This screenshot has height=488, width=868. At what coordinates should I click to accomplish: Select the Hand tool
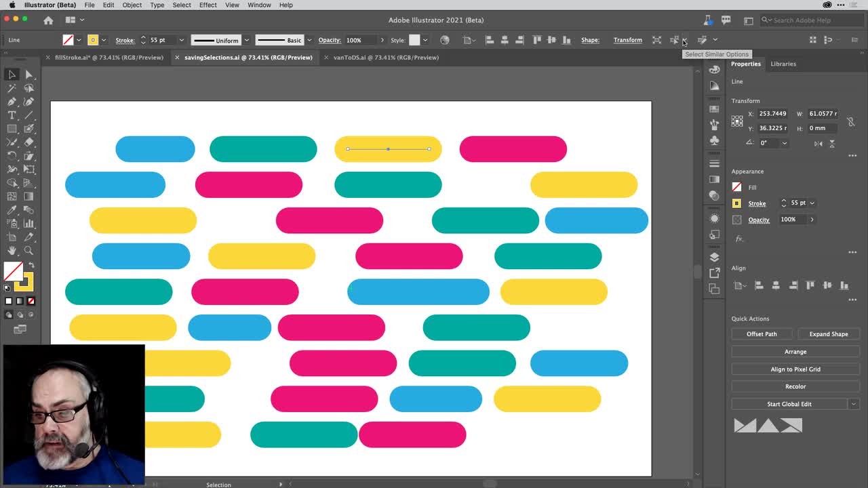tap(12, 251)
